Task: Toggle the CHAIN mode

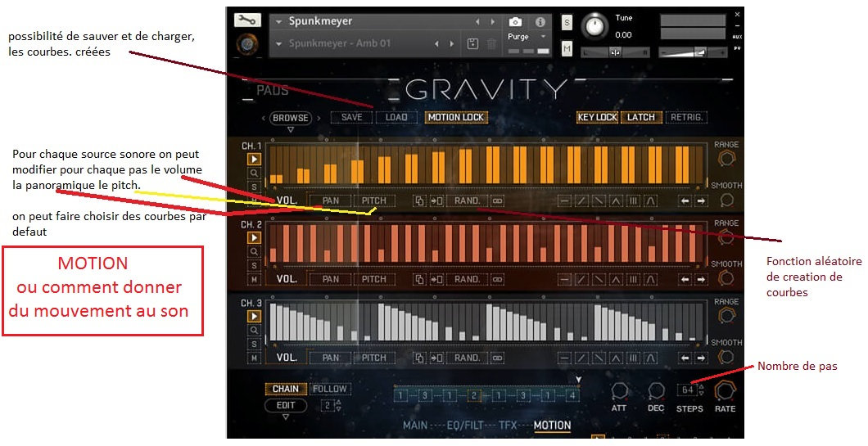Action: [286, 389]
